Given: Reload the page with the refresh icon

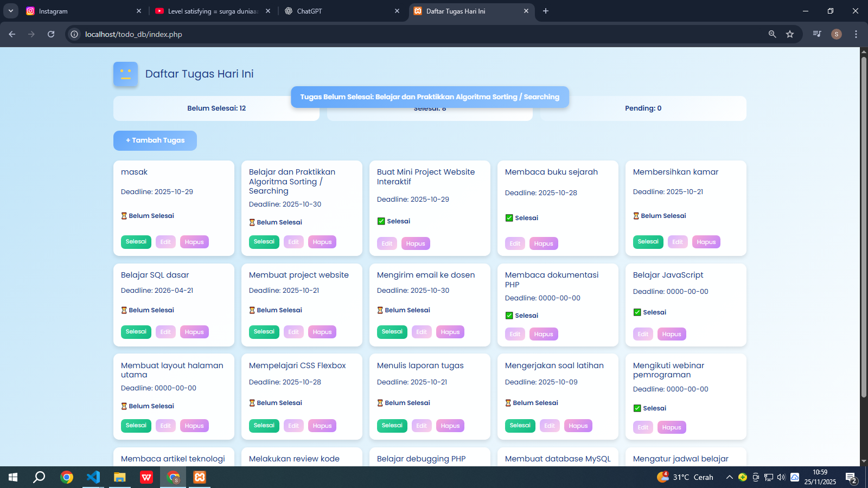Looking at the screenshot, I should [51, 34].
